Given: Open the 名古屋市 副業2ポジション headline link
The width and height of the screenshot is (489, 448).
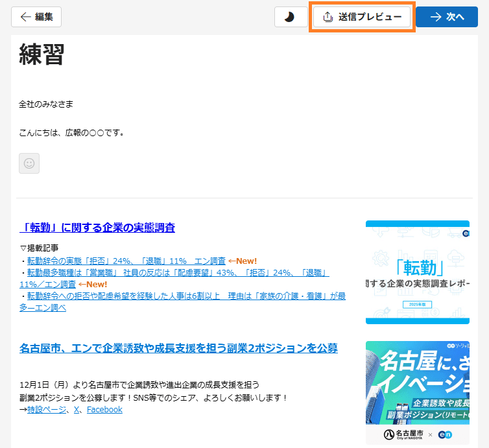Looking at the screenshot, I should [178, 348].
